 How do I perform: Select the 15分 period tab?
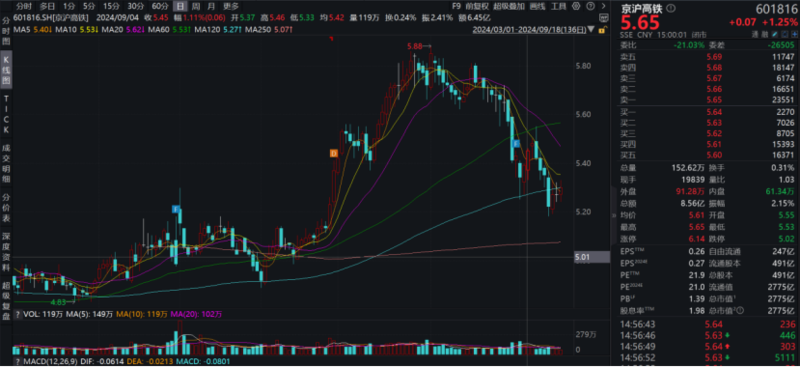111,6
